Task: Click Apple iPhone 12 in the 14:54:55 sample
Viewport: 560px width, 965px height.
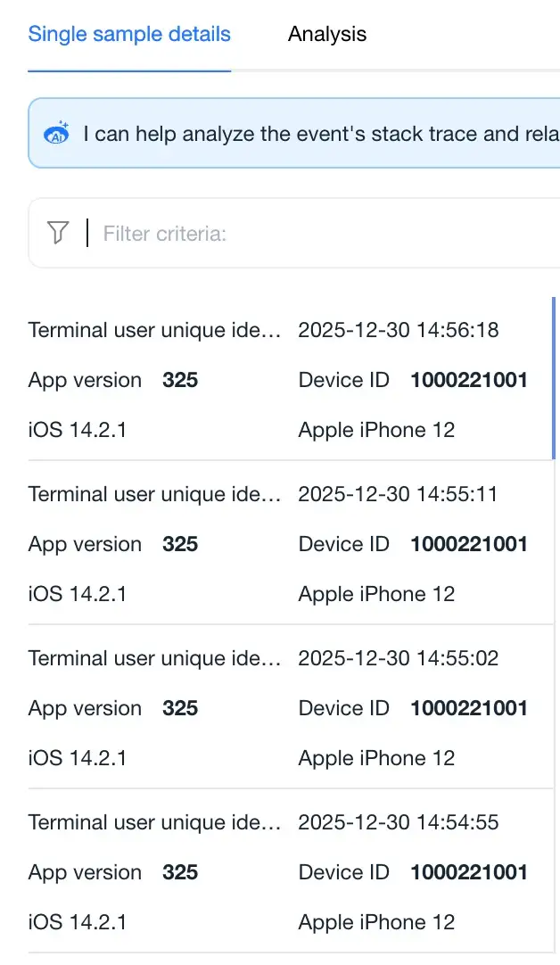Action: (376, 922)
